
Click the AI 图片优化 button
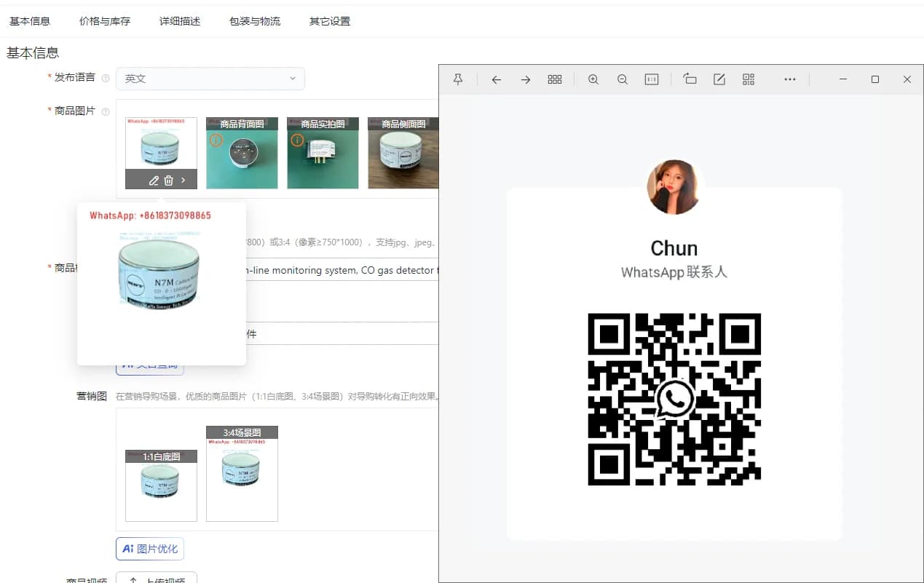[x=150, y=549]
